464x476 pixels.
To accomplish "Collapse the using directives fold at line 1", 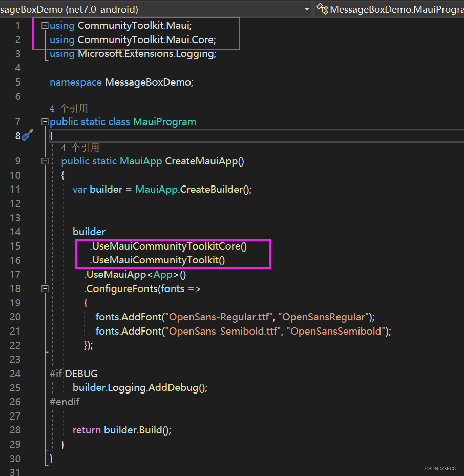I will click(x=44, y=25).
